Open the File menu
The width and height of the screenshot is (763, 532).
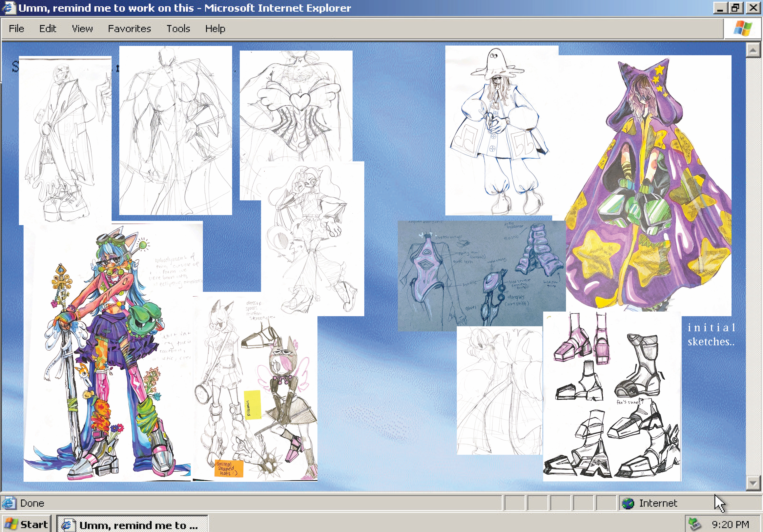click(x=16, y=29)
